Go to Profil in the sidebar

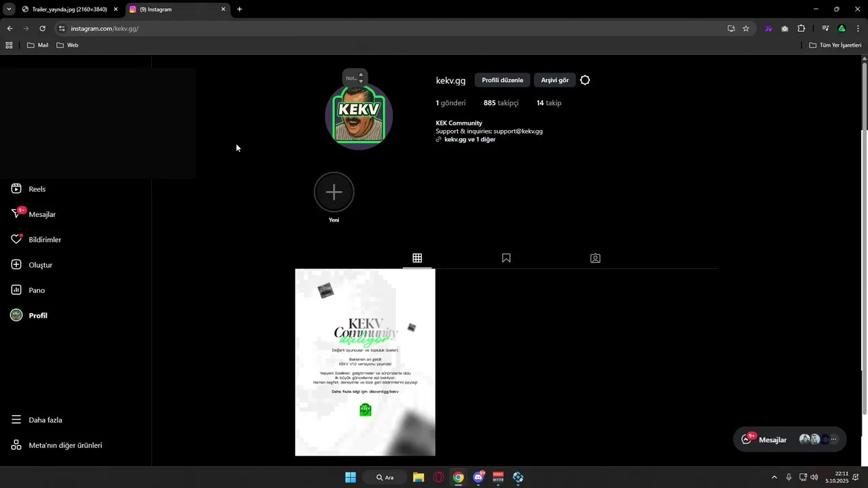[29, 315]
